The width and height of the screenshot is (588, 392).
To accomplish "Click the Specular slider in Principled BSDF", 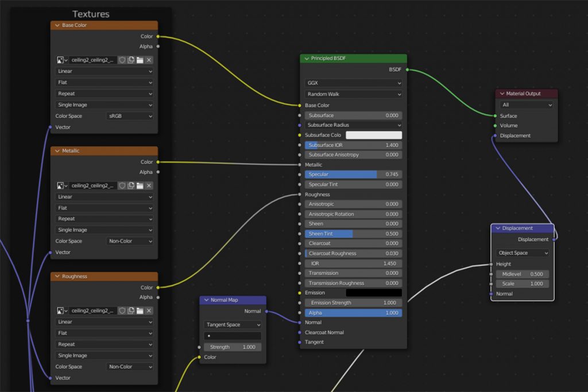I will [x=353, y=174].
